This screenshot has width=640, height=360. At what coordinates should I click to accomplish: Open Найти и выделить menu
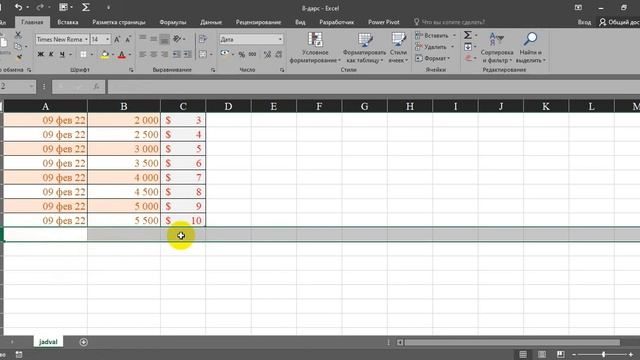pyautogui.click(x=530, y=48)
